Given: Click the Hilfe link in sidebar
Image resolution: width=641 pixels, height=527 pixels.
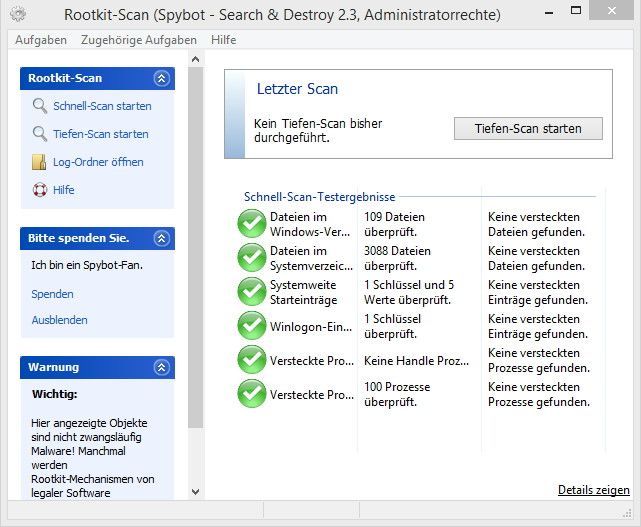Looking at the screenshot, I should pyautogui.click(x=63, y=190).
